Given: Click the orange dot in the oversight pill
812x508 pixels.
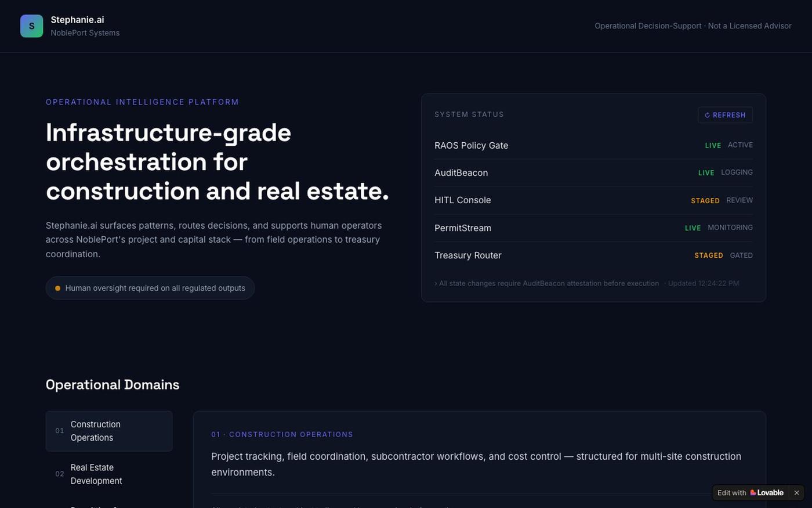Looking at the screenshot, I should pyautogui.click(x=57, y=288).
